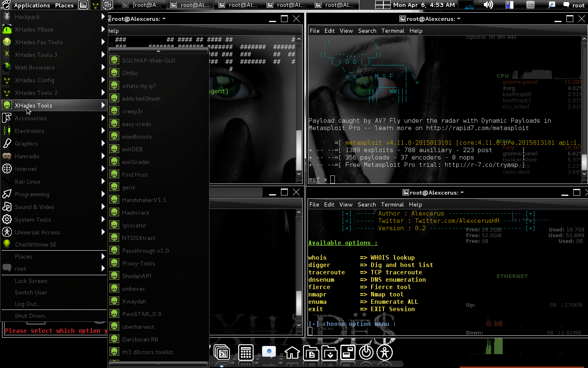
Task: Expand the XHades Fav Tools submenu
Action: (54, 42)
